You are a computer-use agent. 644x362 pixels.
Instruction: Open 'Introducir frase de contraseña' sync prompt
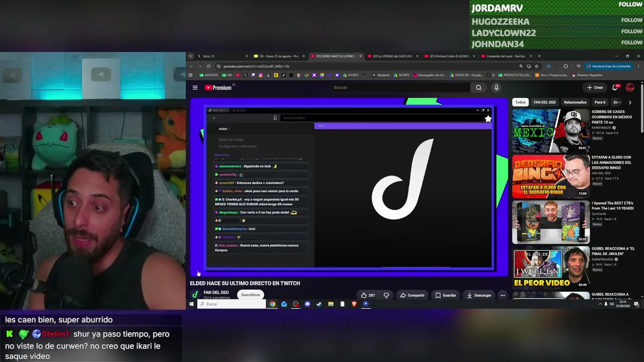pos(608,66)
